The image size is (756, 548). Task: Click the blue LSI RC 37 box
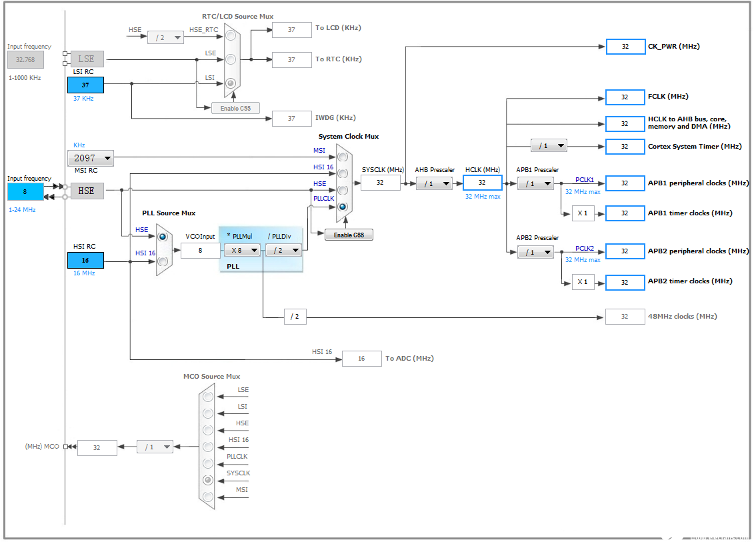85,85
